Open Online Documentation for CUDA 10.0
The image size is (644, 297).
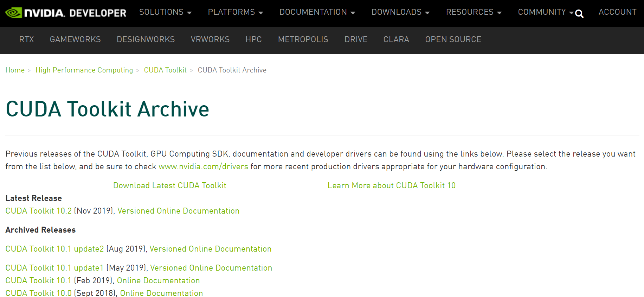(x=161, y=293)
